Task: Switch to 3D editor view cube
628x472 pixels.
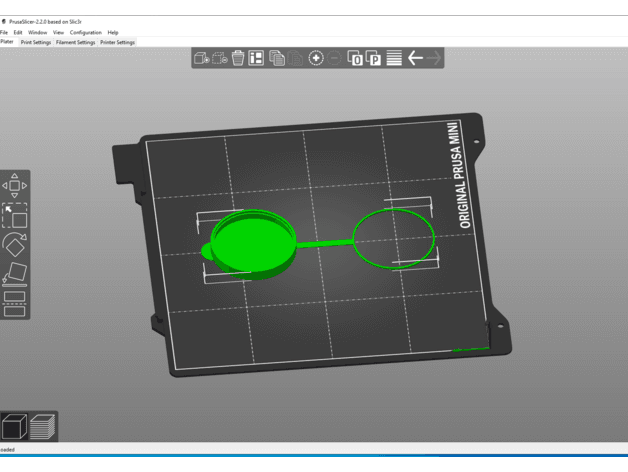Action: [14, 426]
